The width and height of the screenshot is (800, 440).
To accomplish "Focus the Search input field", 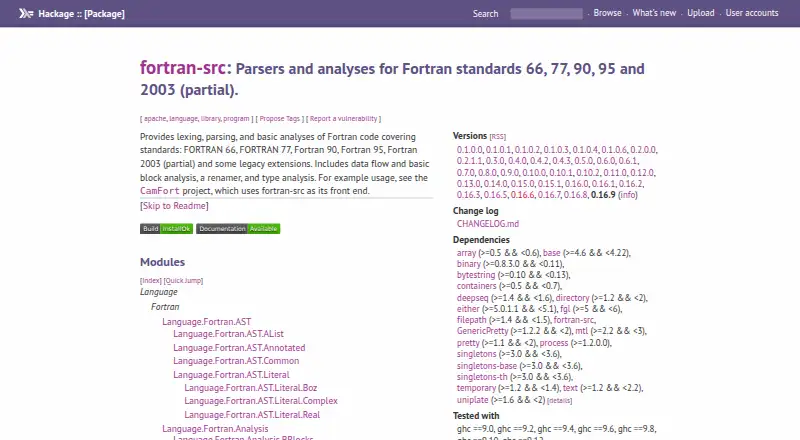I will pyautogui.click(x=546, y=14).
